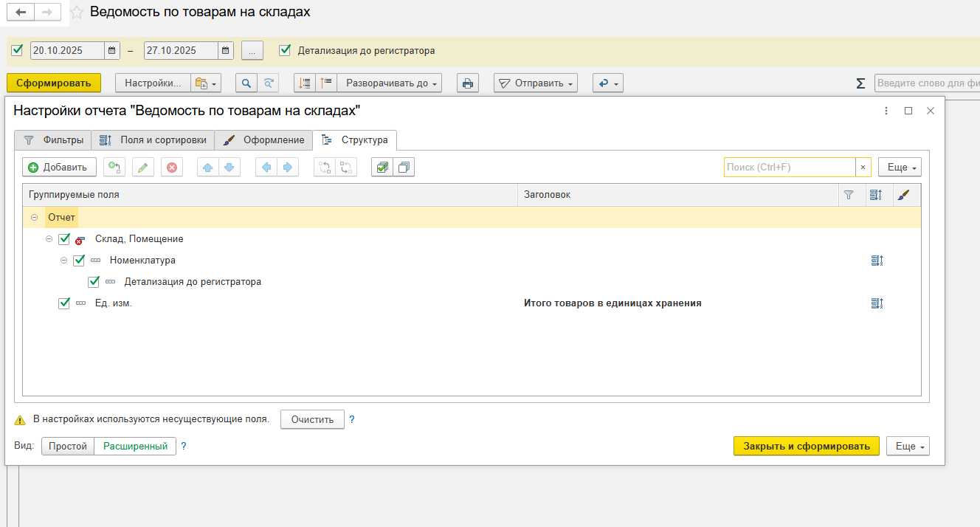Move selected grouping down with arrow icon
Image resolution: width=980 pixels, height=527 pixels.
pos(229,168)
